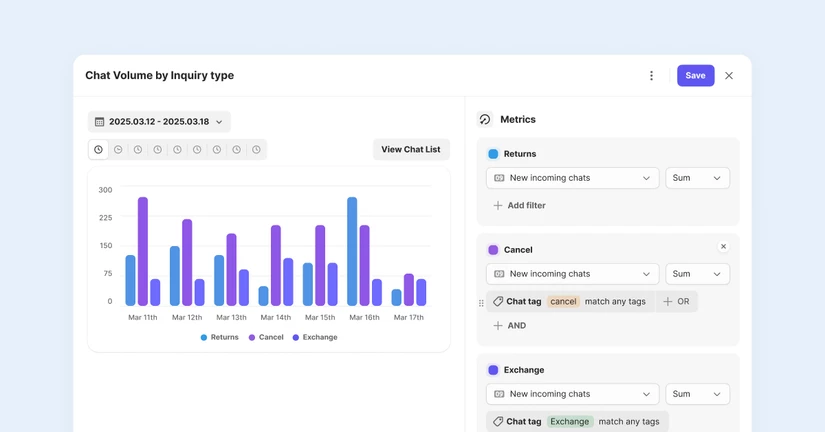Click the Save button
The height and width of the screenshot is (432, 825).
pos(695,76)
